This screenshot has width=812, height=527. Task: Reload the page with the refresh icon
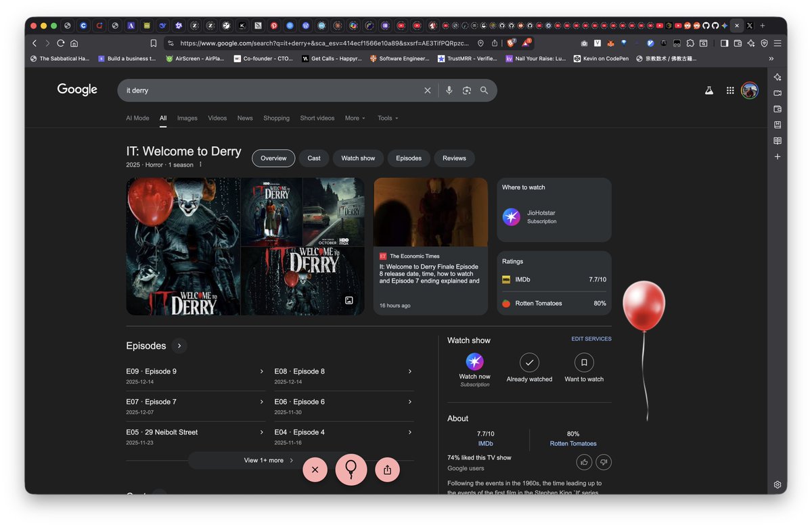coord(61,43)
